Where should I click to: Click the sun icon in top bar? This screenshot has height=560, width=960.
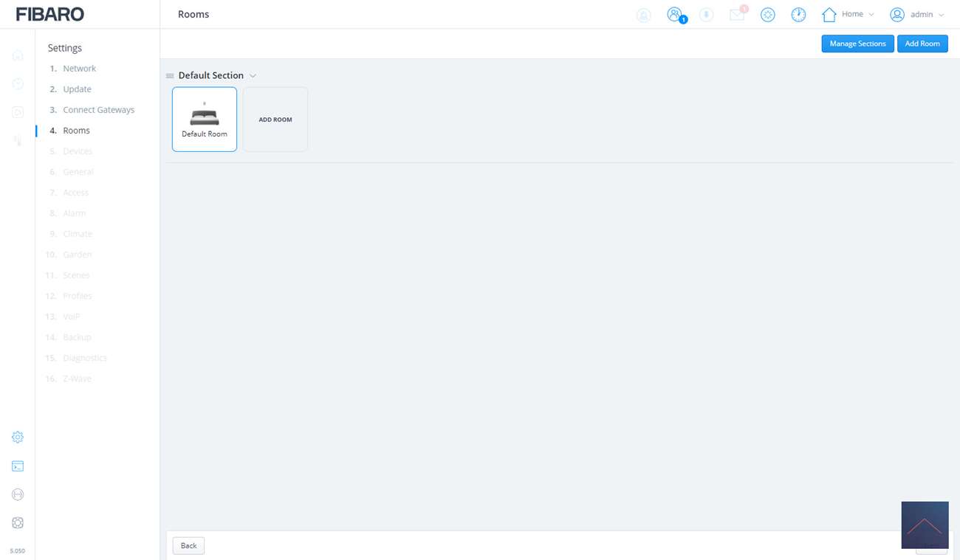[x=767, y=15]
